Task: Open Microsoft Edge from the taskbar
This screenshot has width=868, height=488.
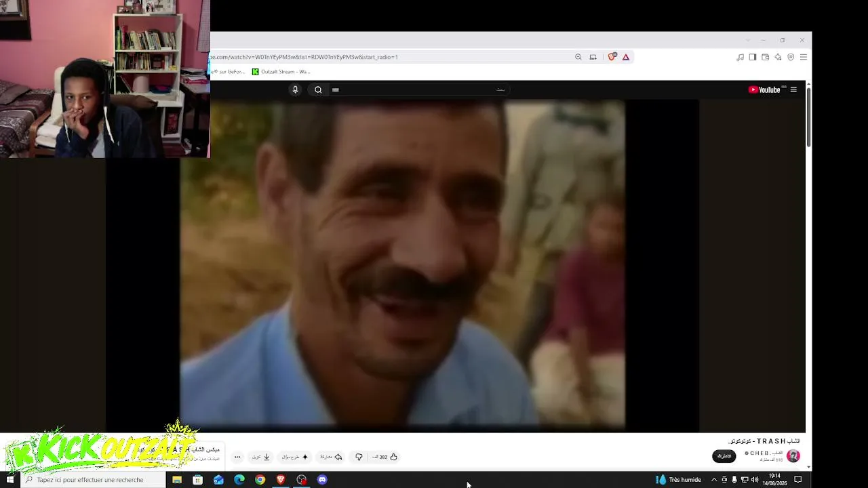Action: (x=239, y=480)
